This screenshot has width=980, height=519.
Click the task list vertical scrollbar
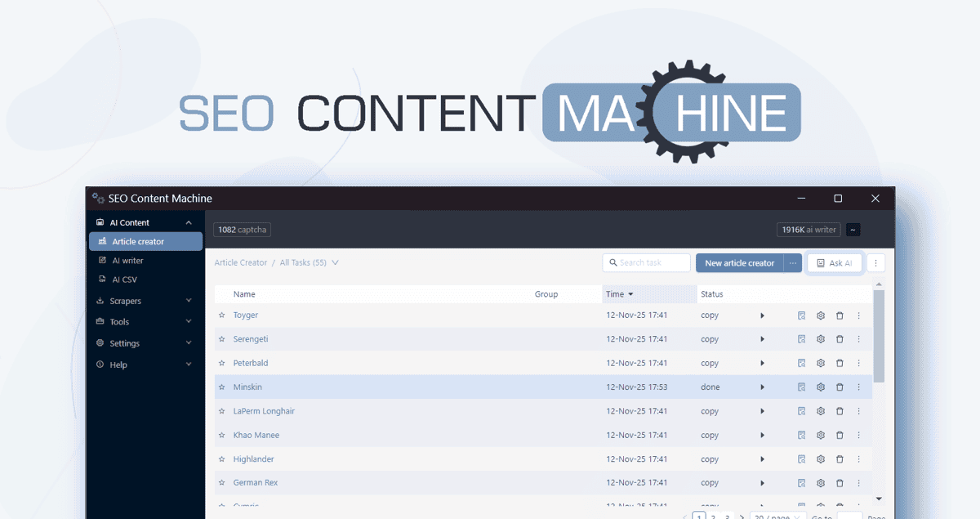point(879,337)
